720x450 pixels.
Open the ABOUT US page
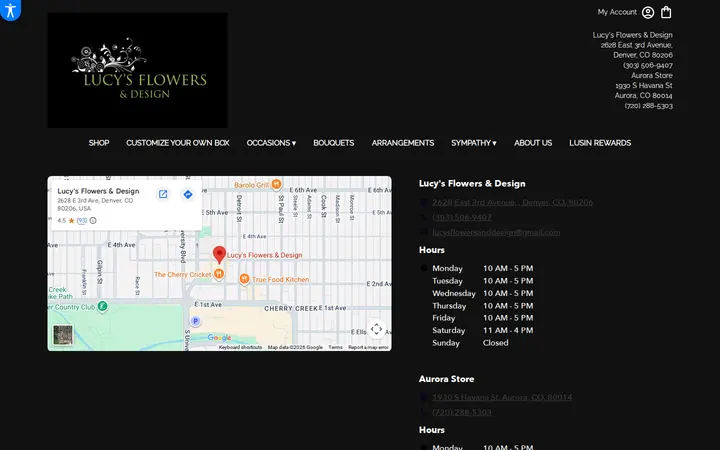[533, 143]
